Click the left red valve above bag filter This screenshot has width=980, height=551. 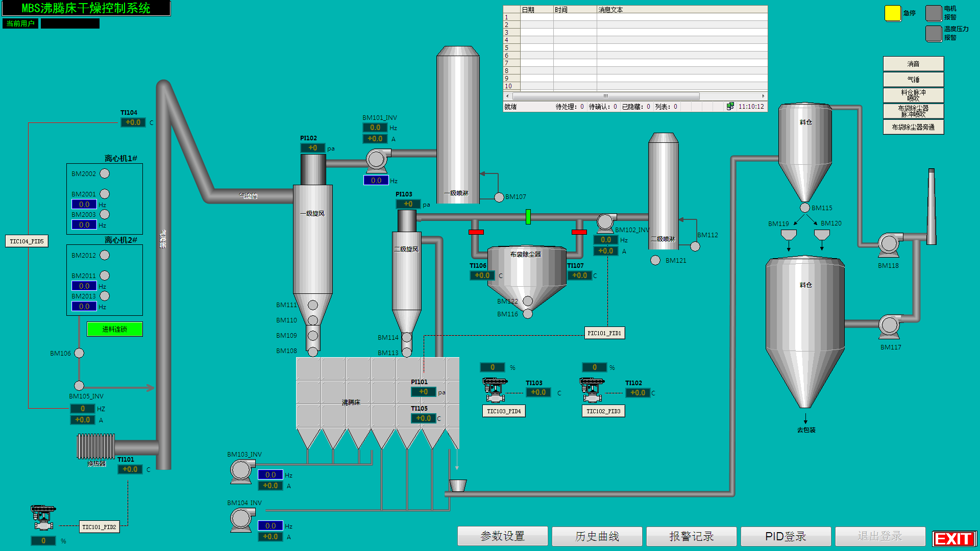(476, 232)
